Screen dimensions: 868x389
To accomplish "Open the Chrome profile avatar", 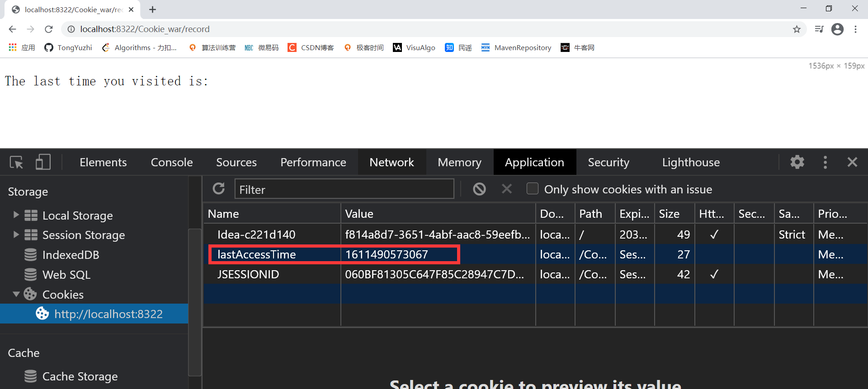I will point(837,29).
